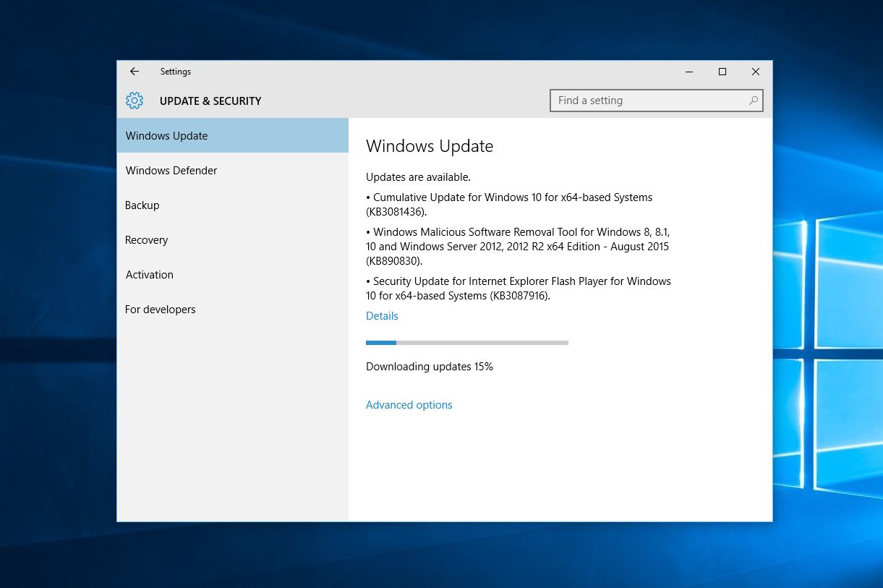The image size is (883, 588).
Task: Click the Update & Security gear icon
Action: [x=135, y=101]
